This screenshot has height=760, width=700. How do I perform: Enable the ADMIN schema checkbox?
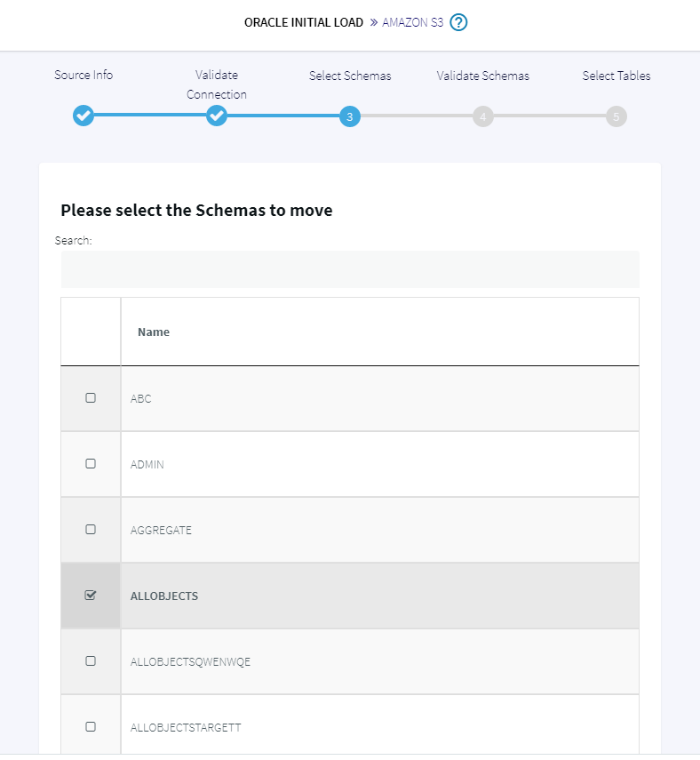[x=91, y=464]
